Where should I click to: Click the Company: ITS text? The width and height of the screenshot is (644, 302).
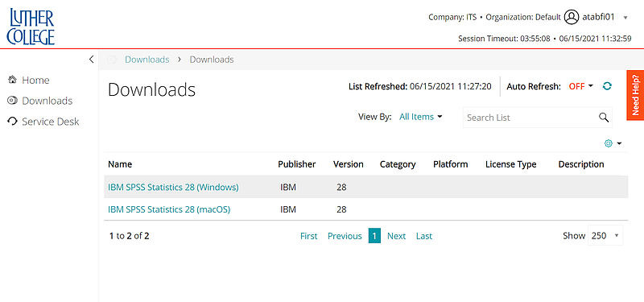click(452, 17)
